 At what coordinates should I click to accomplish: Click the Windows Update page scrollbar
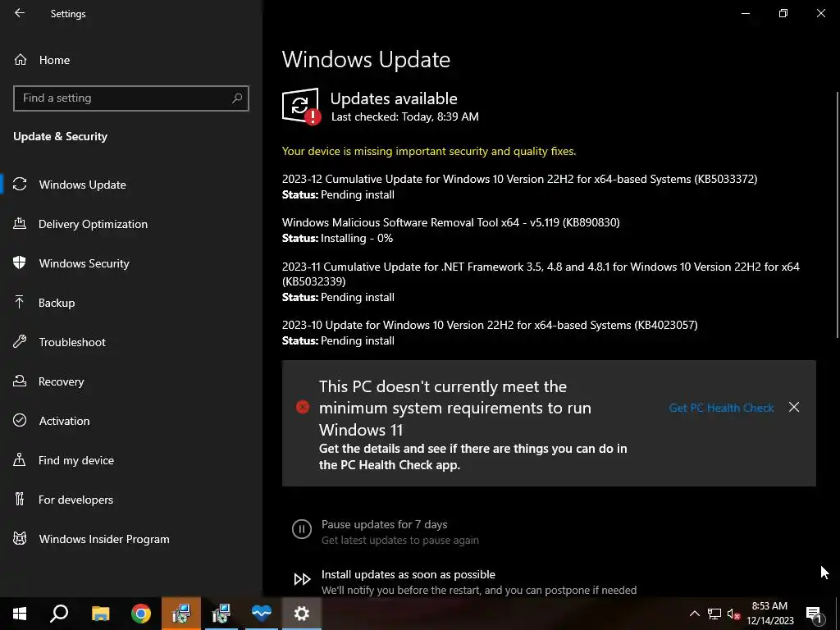837,214
